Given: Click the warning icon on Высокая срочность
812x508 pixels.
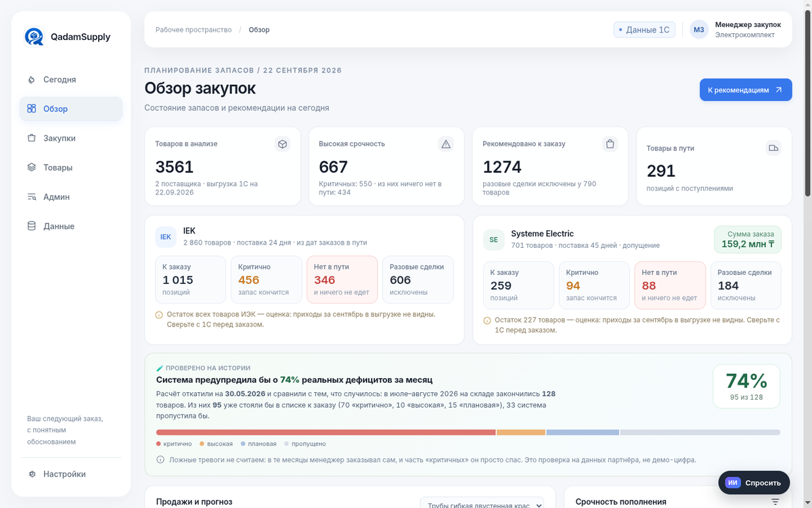Looking at the screenshot, I should 446,144.
